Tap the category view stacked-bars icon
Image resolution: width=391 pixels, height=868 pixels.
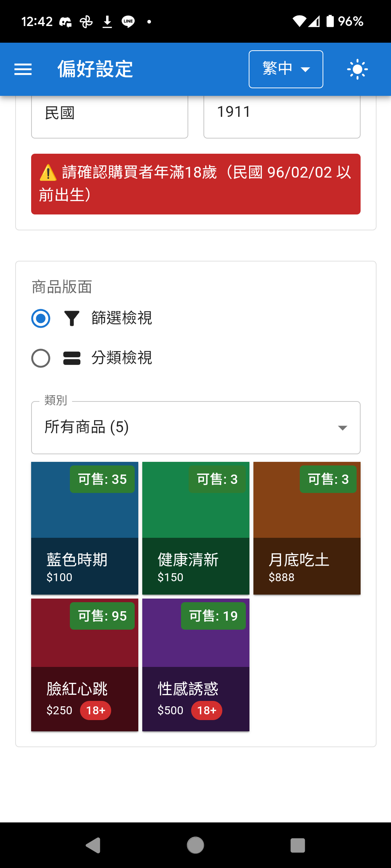tap(72, 358)
